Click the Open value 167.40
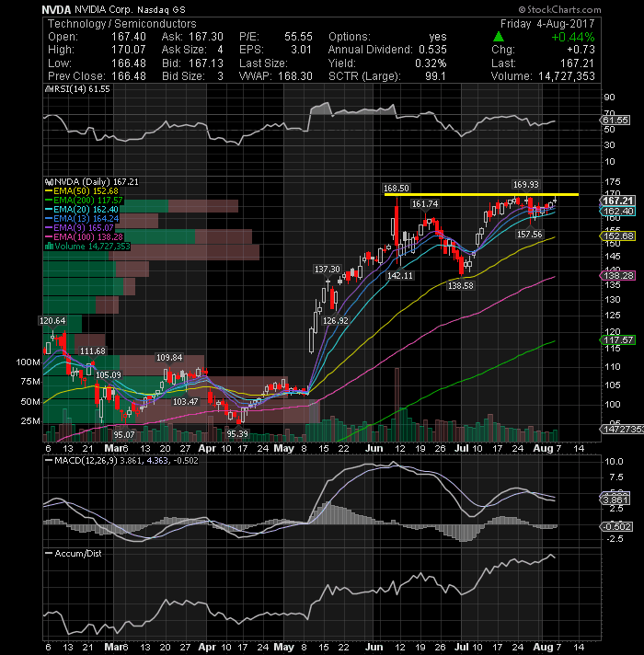 [x=128, y=37]
